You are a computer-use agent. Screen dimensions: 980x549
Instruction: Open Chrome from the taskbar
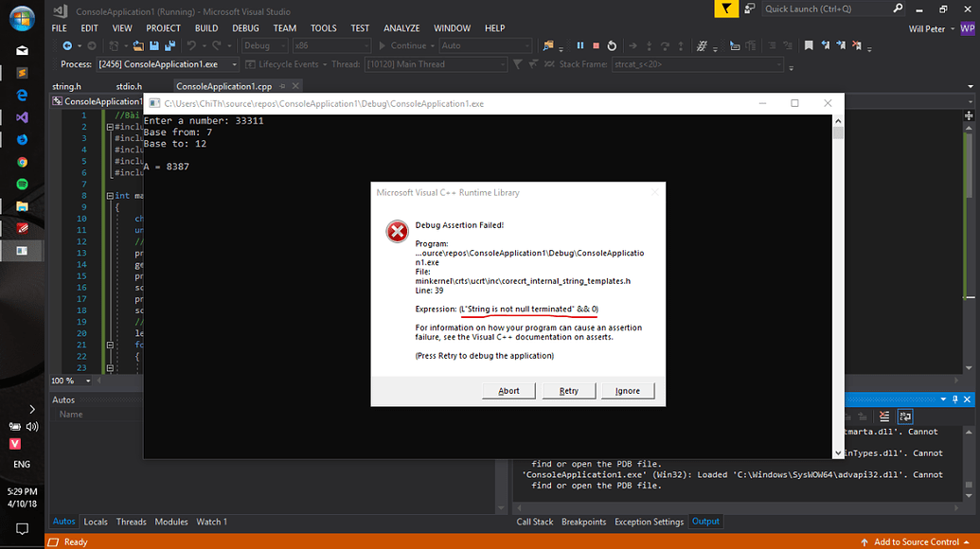[x=22, y=162]
